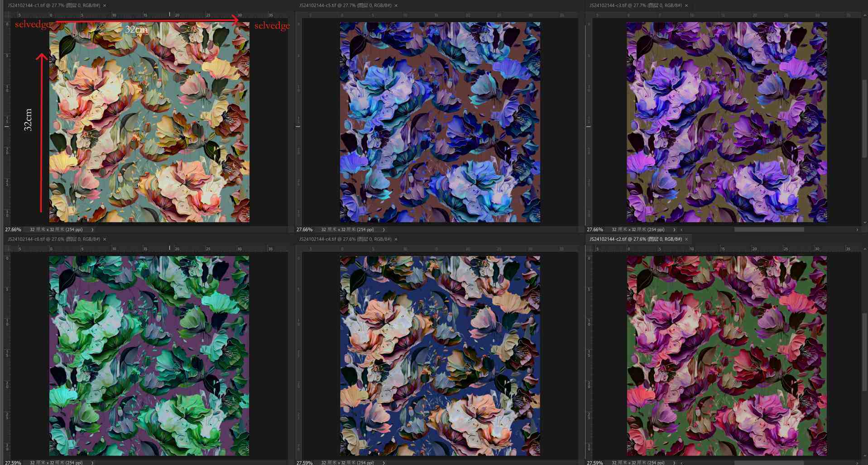Open the JS24102144-c6.tif document tab

(x=53, y=239)
